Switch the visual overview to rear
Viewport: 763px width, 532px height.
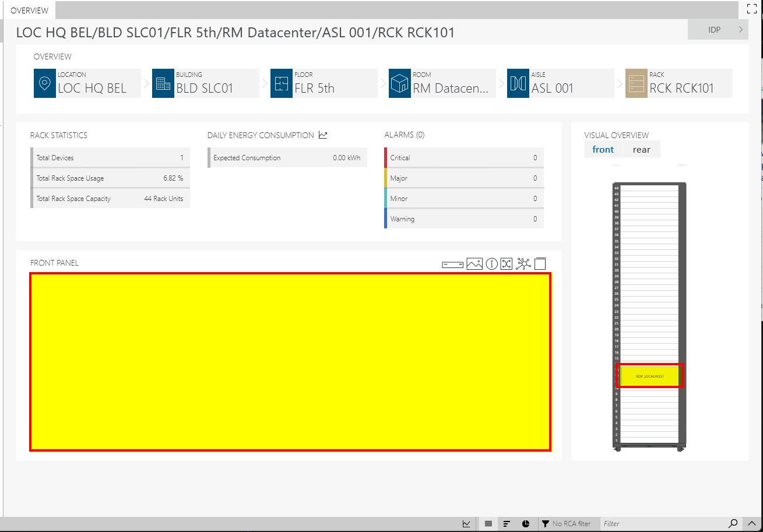(x=641, y=150)
